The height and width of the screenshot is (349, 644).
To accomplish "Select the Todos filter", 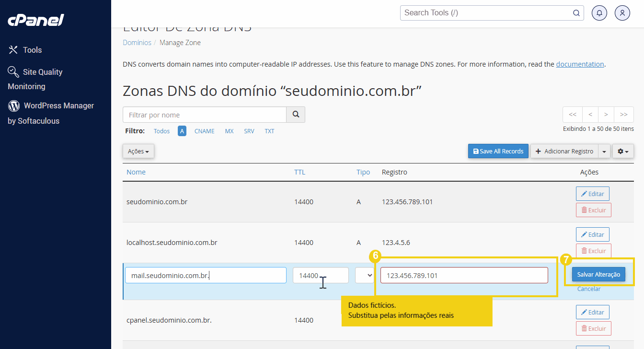I will tap(161, 131).
